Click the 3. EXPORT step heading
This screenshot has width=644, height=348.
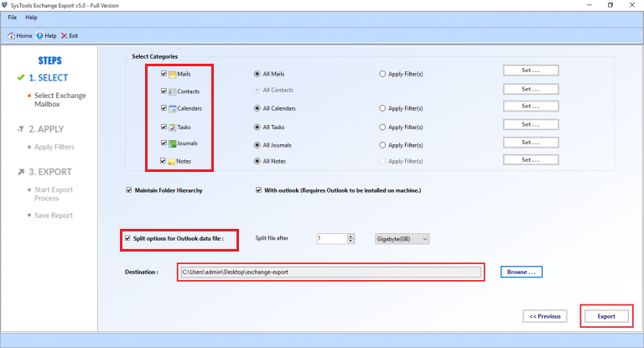[50, 172]
